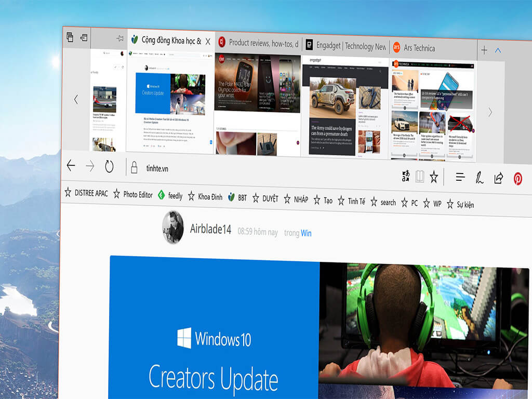Image resolution: width=532 pixels, height=399 pixels.
Task: Open the tabs you've set aside
Action: point(70,37)
